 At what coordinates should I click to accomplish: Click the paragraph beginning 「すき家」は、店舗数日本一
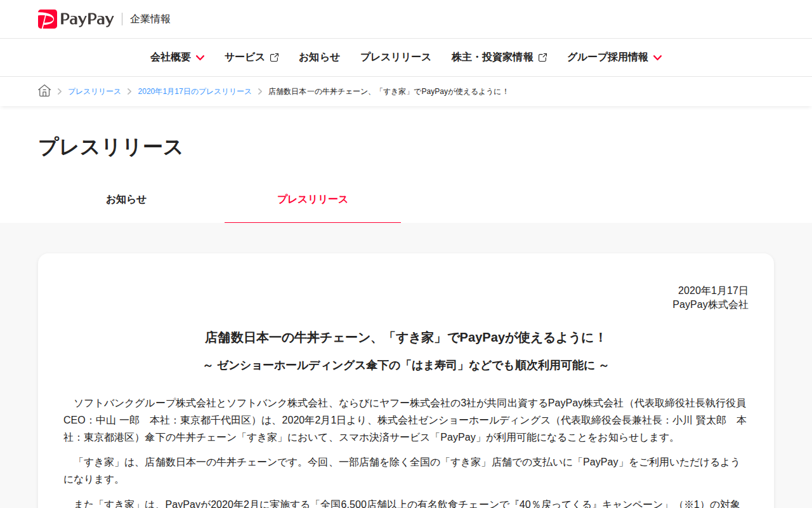click(406, 471)
